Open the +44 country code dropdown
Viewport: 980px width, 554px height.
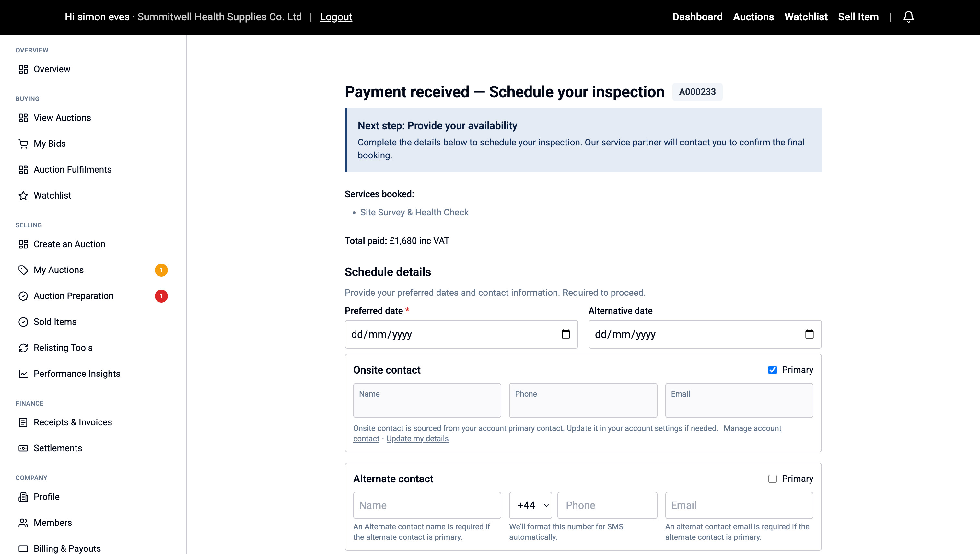tap(531, 505)
